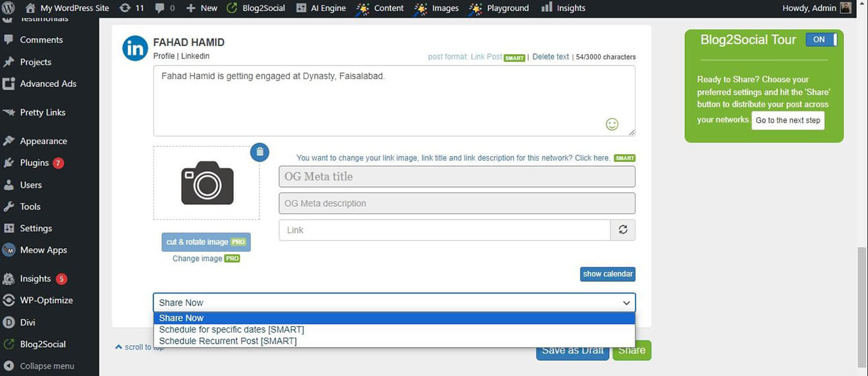This screenshot has width=868, height=376.
Task: Open the Content magic wand menu
Action: tap(380, 8)
